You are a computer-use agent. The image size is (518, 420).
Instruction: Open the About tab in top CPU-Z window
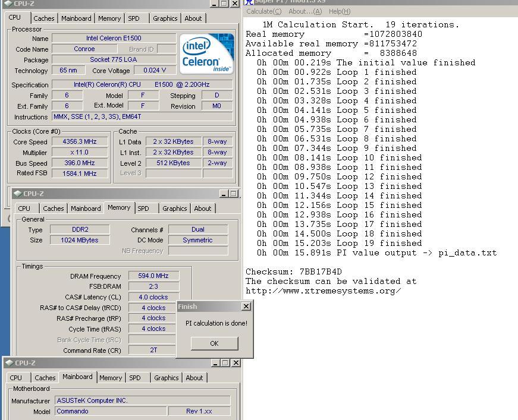click(x=193, y=18)
